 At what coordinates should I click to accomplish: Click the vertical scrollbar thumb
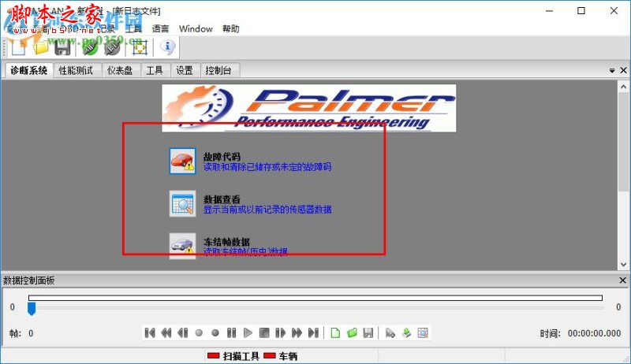(x=623, y=141)
